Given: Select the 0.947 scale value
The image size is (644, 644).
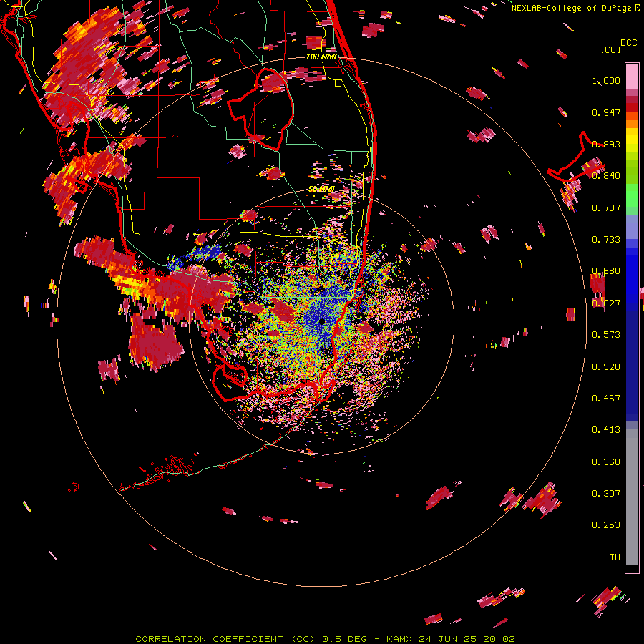Looking at the screenshot, I should coord(606,112).
